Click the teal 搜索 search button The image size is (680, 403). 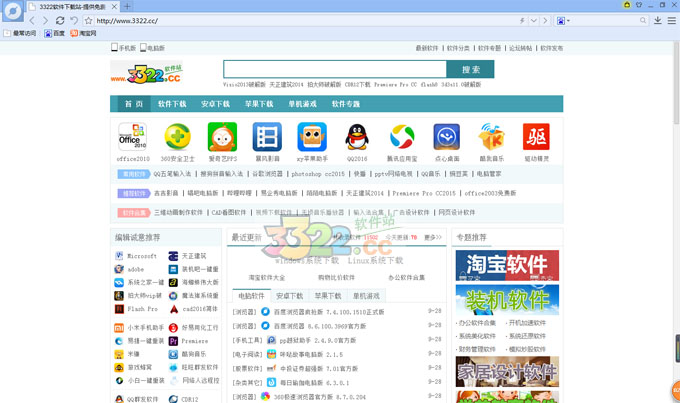(x=471, y=69)
